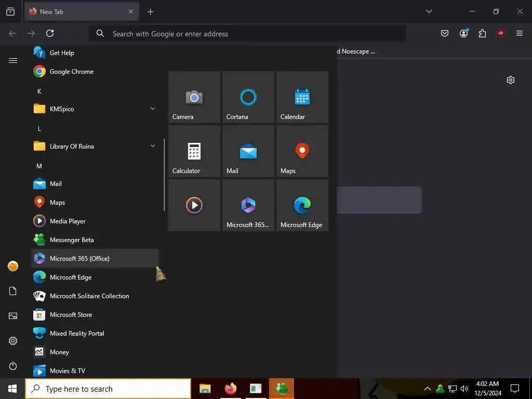Reload the page in Firefox
532x399 pixels.
(x=50, y=33)
